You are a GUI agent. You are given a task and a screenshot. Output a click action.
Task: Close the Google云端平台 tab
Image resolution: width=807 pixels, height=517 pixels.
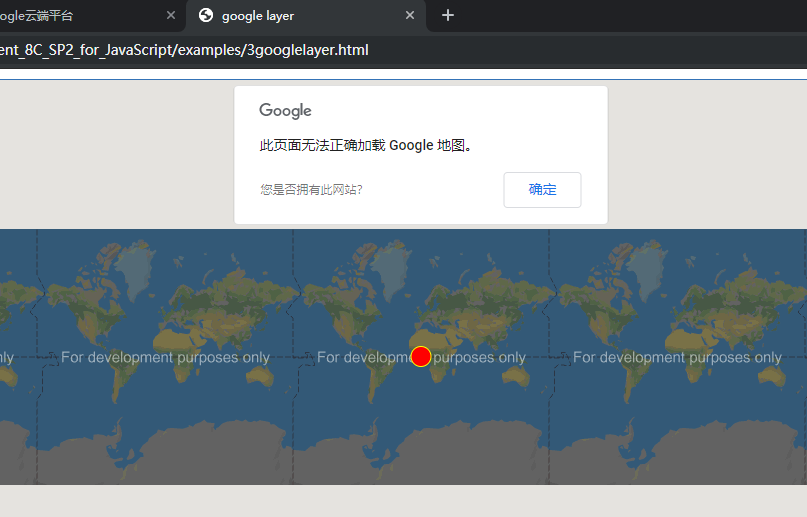[171, 15]
